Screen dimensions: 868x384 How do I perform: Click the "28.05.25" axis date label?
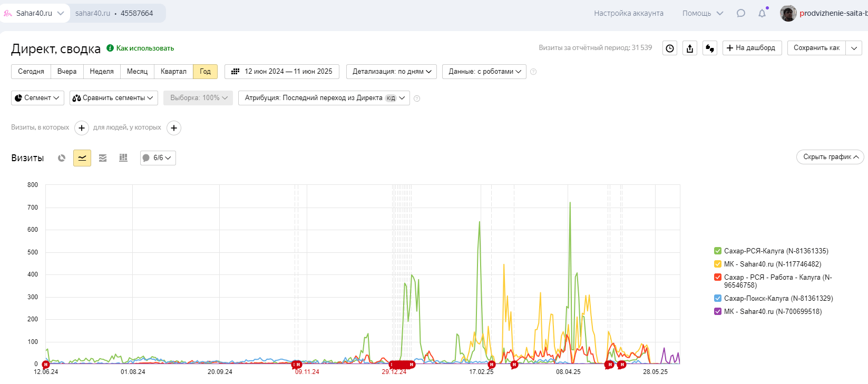(x=655, y=372)
